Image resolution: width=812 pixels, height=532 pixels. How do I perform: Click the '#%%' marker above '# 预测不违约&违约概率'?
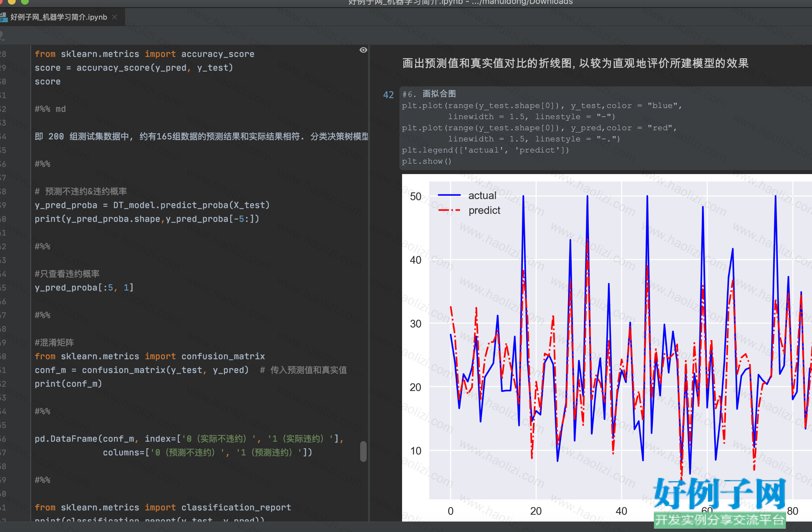42,164
